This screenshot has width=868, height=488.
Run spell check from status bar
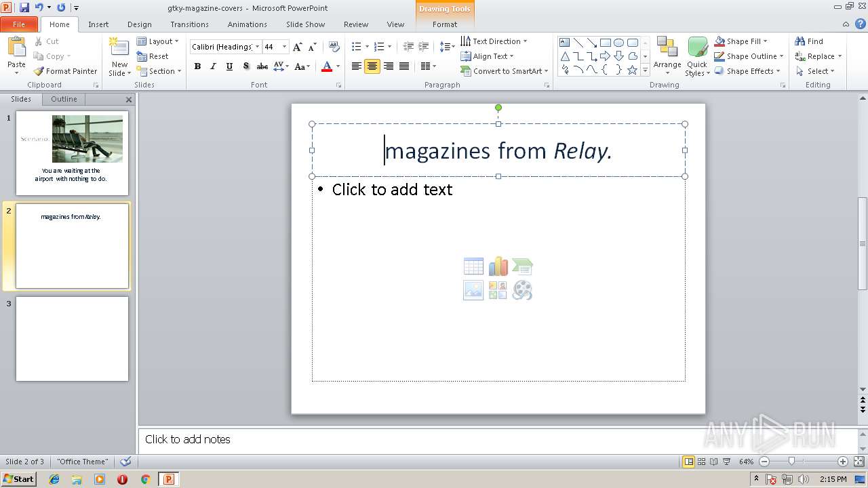(125, 462)
